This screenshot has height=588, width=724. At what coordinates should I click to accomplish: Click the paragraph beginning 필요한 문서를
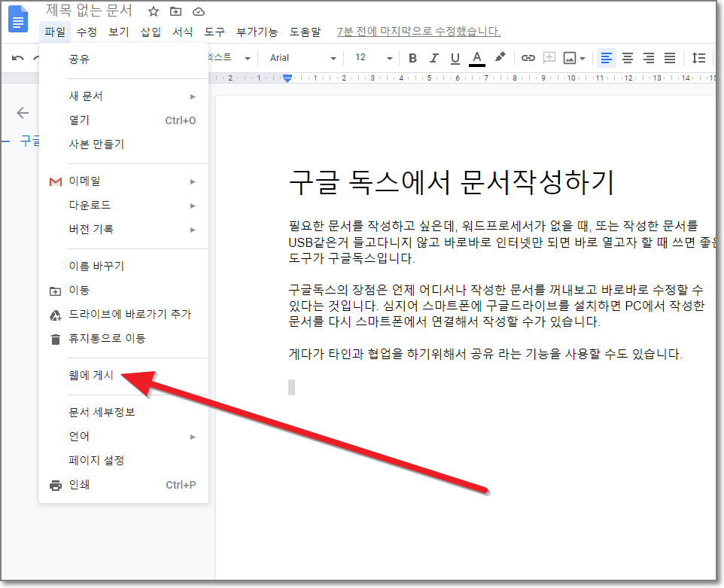click(501, 242)
